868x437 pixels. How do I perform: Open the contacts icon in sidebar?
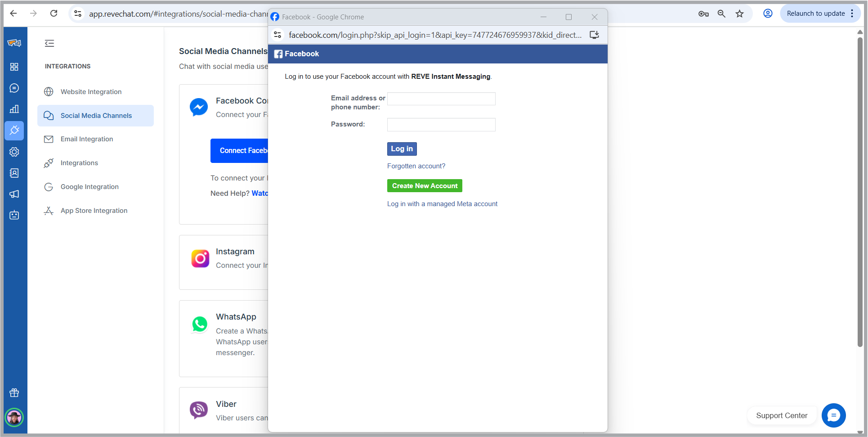14,173
